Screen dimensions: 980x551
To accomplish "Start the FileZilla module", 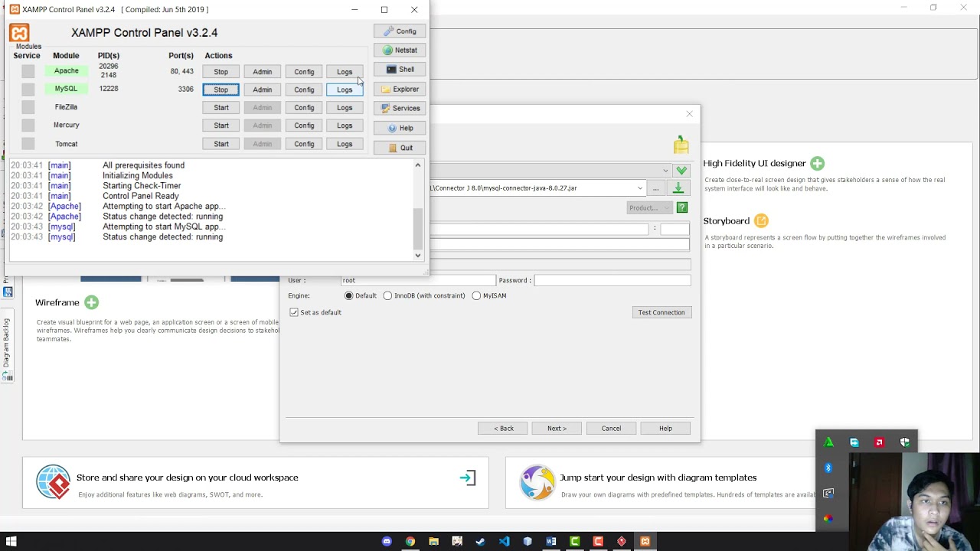I will (x=221, y=107).
